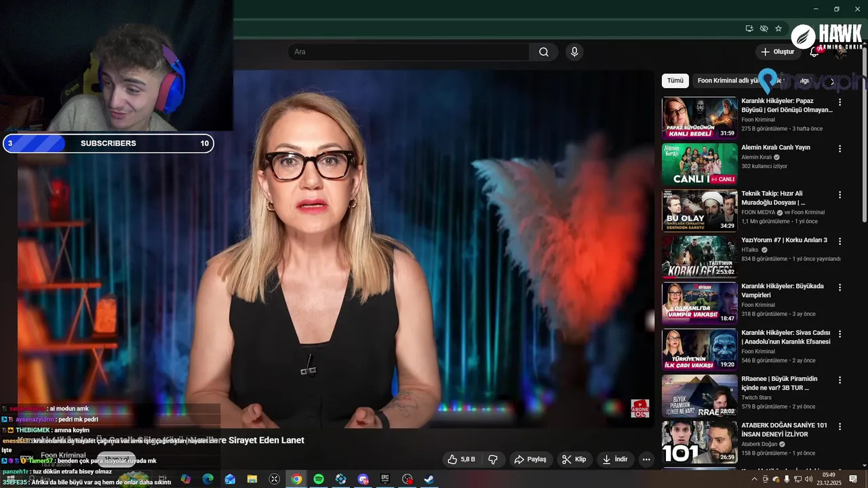Viewport: 868px width, 488px height.
Task: Open options menu for Büyükada Vampirleri video
Action: 840,287
